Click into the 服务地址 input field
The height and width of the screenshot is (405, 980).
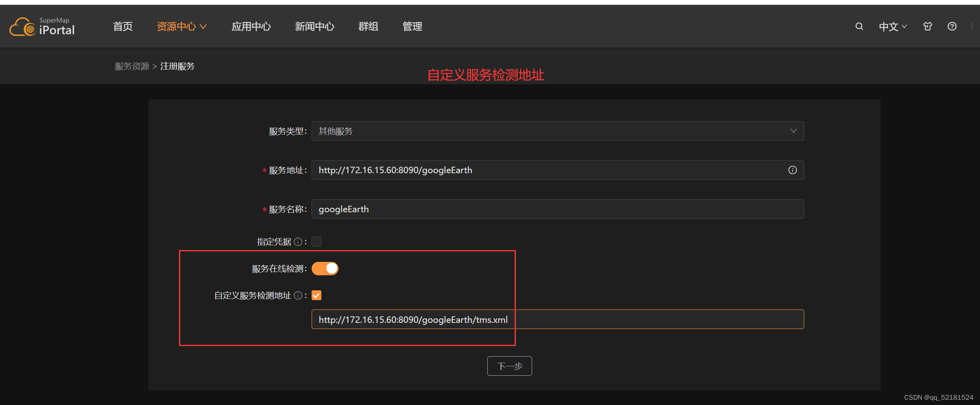pos(558,170)
